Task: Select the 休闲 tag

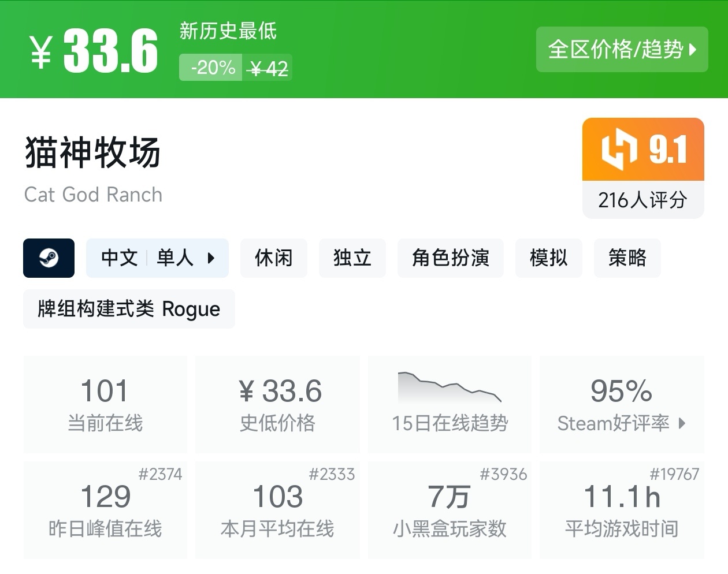Action: [x=274, y=258]
